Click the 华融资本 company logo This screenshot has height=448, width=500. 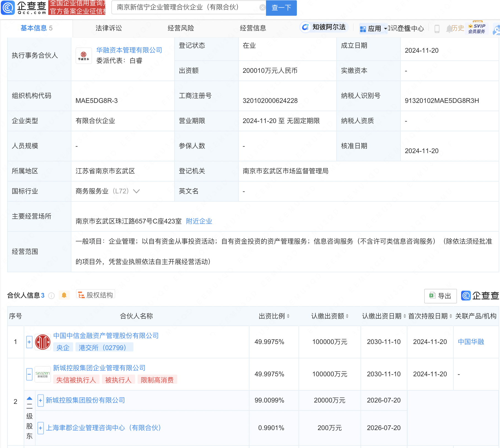click(x=84, y=56)
